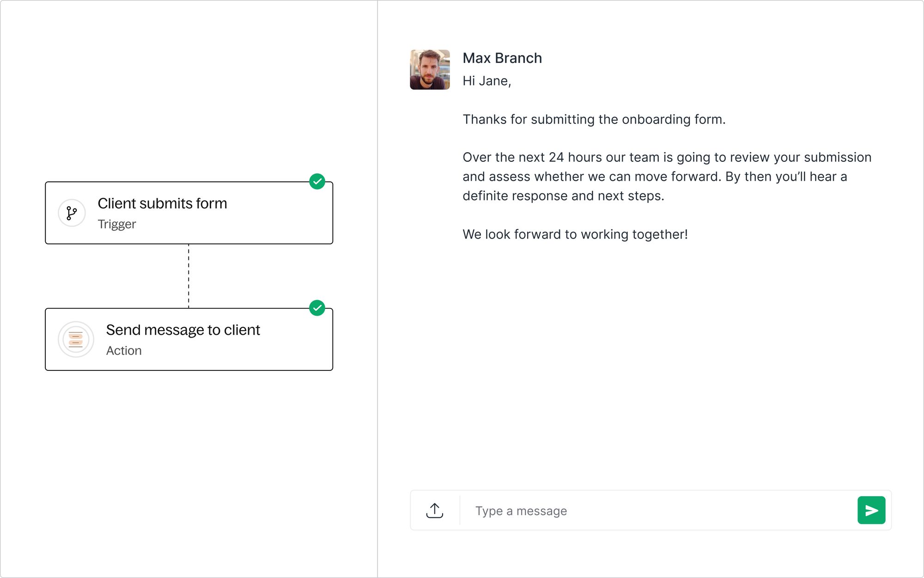Open Max Branch's profile photo
The width and height of the screenshot is (924, 578).
pyautogui.click(x=430, y=70)
